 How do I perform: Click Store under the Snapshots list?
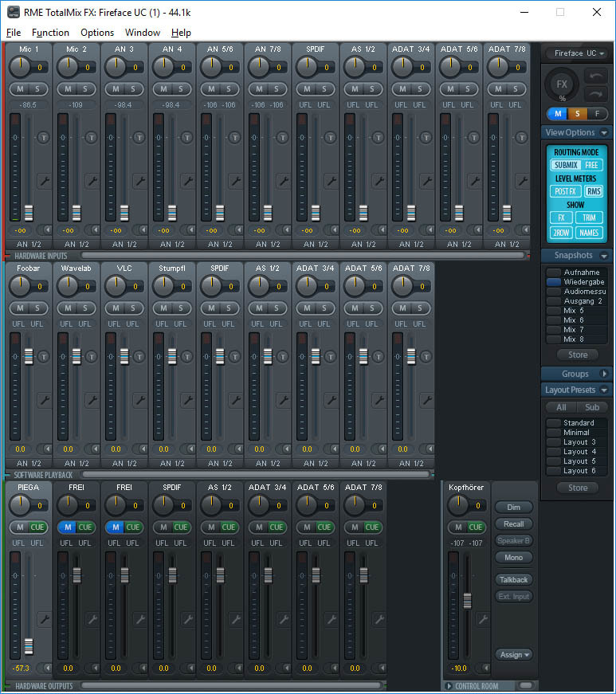[x=577, y=355]
